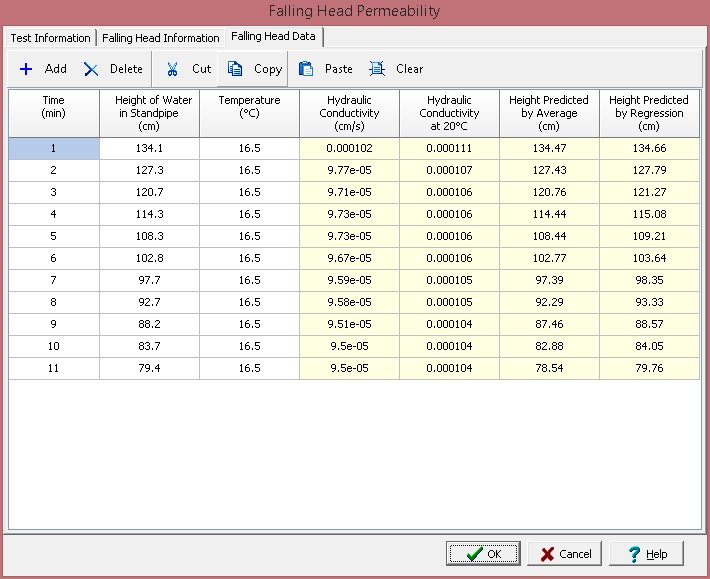Click the Copy icon in toolbar

tap(235, 69)
